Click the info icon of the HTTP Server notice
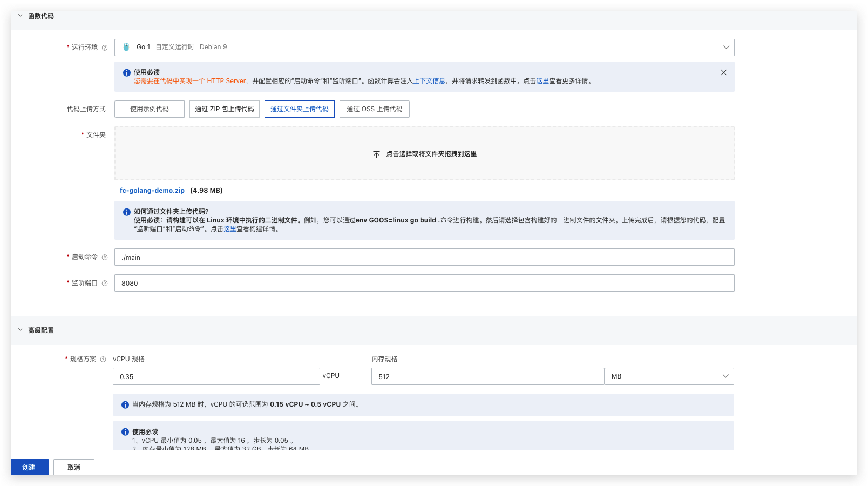 pyautogui.click(x=127, y=72)
